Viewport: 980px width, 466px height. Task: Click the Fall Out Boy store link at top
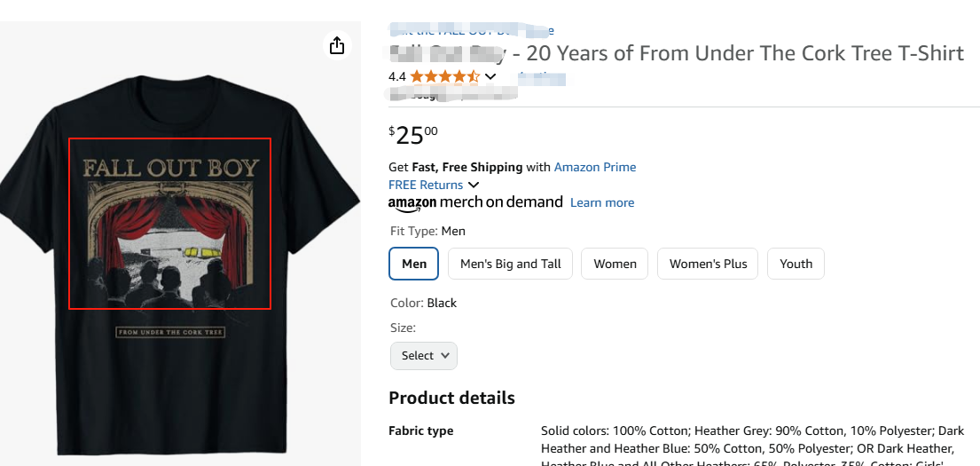(x=470, y=31)
